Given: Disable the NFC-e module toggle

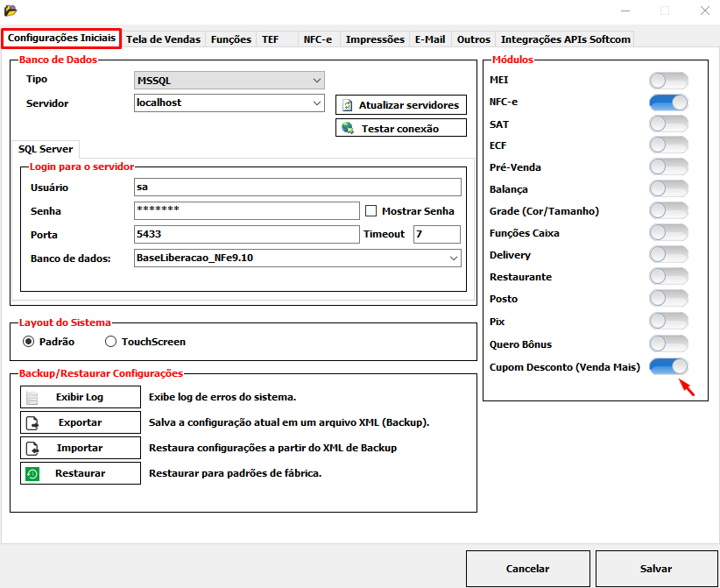Looking at the screenshot, I should [x=668, y=103].
